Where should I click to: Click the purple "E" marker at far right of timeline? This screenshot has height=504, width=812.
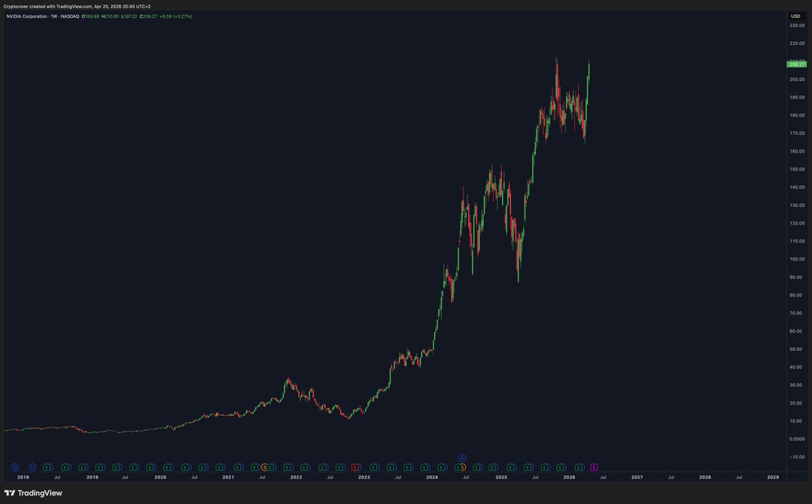(x=594, y=467)
